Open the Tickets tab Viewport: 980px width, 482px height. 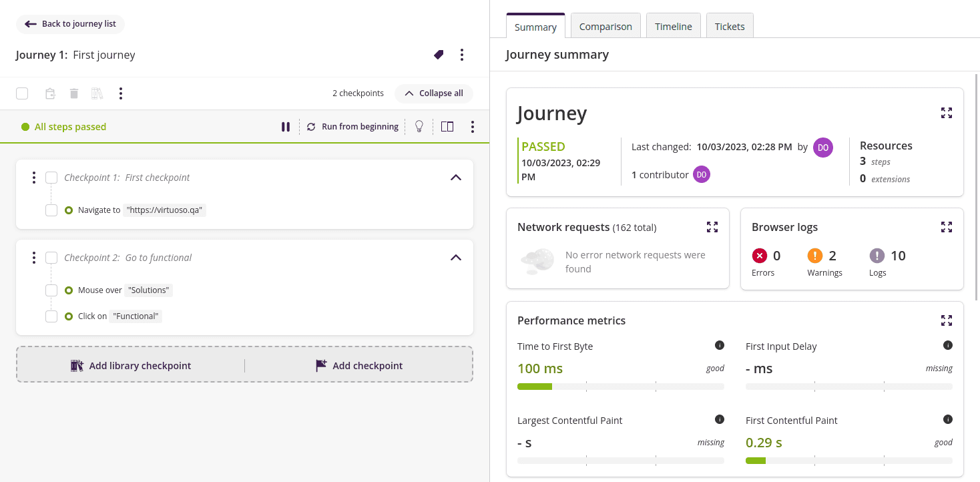[730, 26]
